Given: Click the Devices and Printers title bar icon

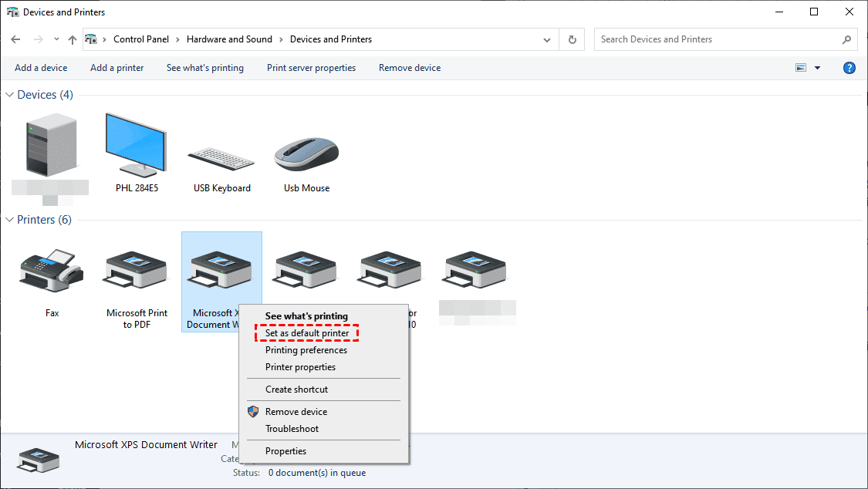Looking at the screenshot, I should coord(12,12).
